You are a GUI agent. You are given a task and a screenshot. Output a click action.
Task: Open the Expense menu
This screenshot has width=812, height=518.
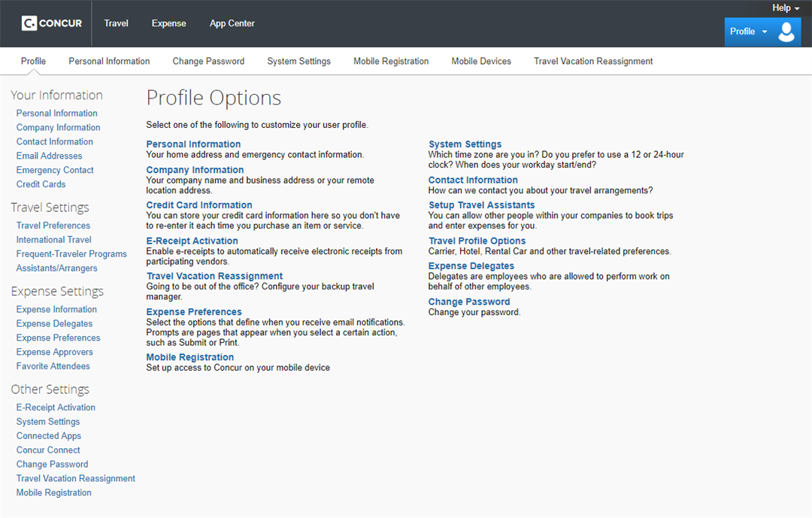[168, 23]
